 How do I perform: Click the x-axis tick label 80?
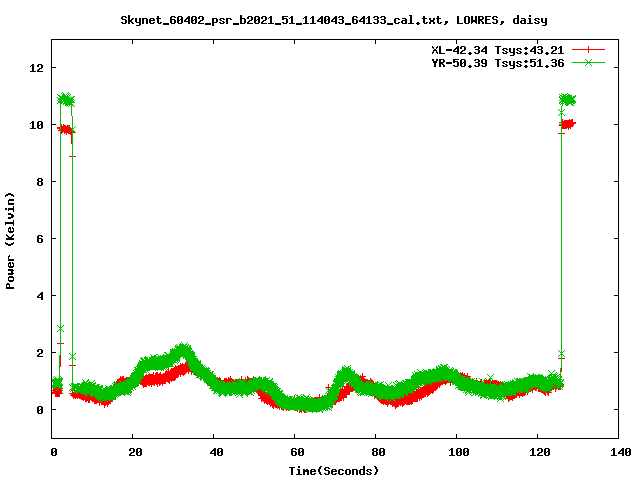tap(378, 452)
